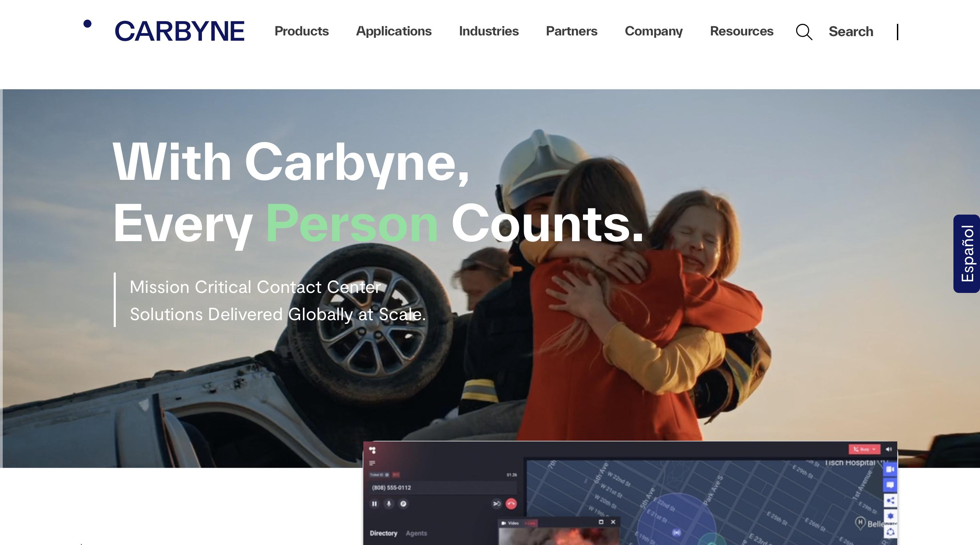Click the (808) 555-0112 phone number field

point(443,487)
